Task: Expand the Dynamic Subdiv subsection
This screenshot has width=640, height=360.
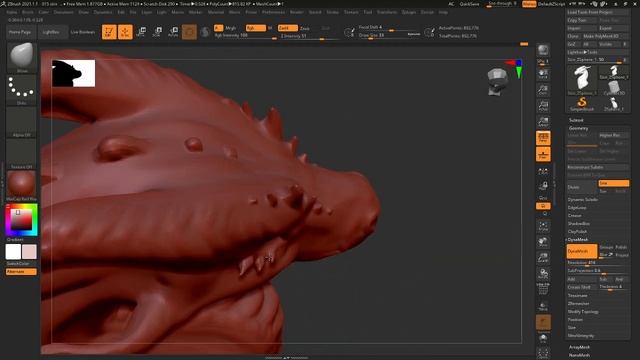Action: (583, 200)
